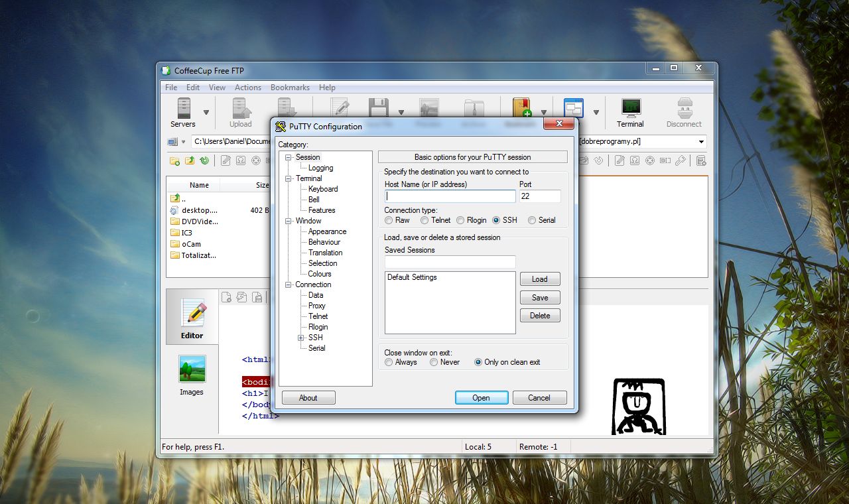Go up one folder in local pane
This screenshot has height=504, width=849.
[190, 160]
